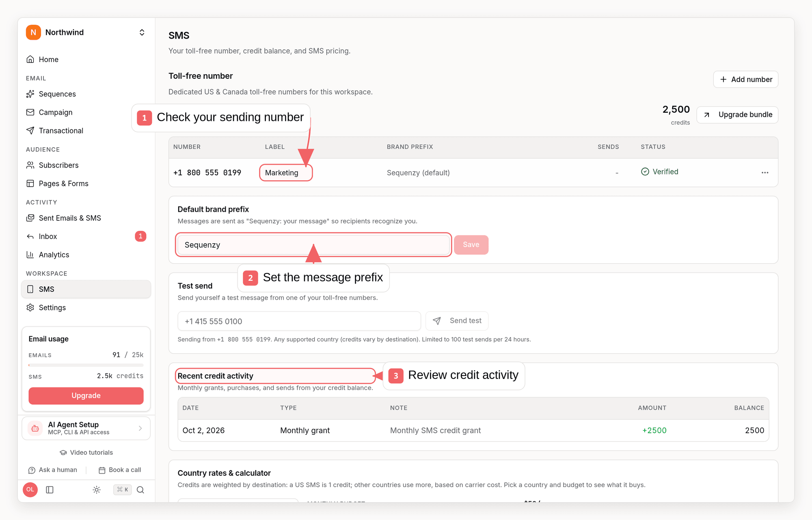Open Sequences under Email

tap(86, 94)
